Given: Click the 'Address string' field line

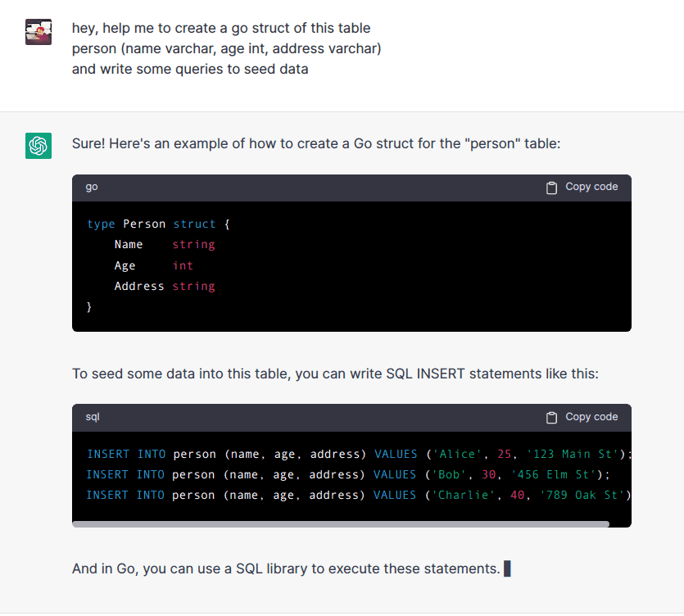Looking at the screenshot, I should [164, 286].
